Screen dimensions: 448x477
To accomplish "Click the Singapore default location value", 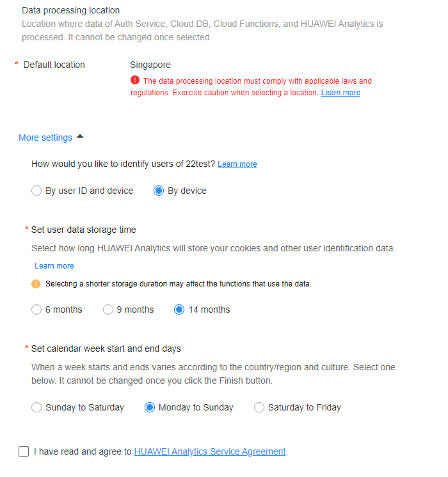I will [150, 65].
